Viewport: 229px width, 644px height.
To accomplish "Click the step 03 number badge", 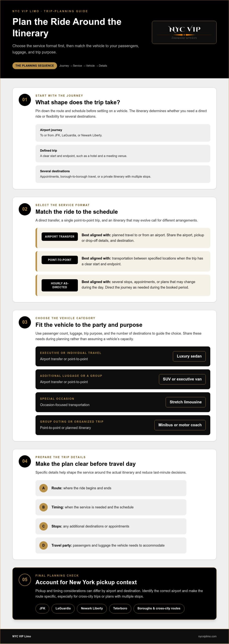I will pos(25,322).
